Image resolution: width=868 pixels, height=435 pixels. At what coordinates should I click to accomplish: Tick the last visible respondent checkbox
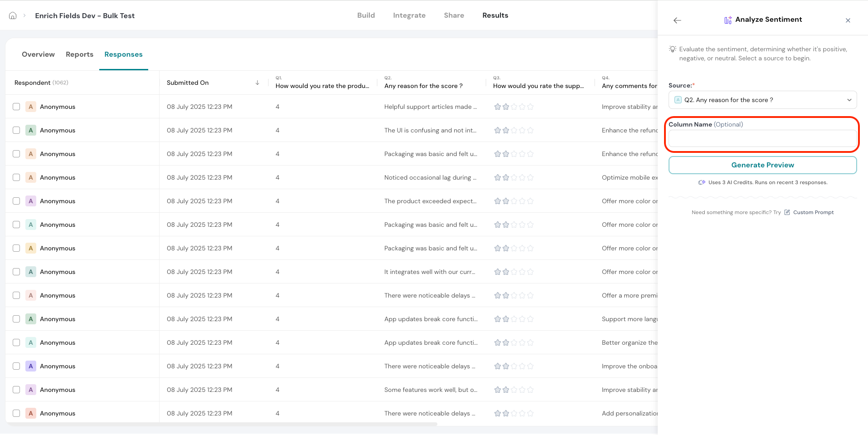[x=16, y=413]
